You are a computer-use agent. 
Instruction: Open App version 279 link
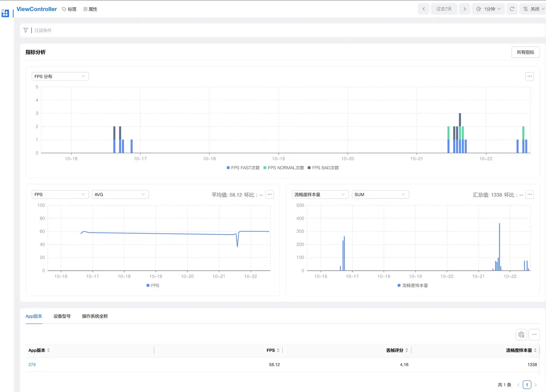tap(32, 365)
